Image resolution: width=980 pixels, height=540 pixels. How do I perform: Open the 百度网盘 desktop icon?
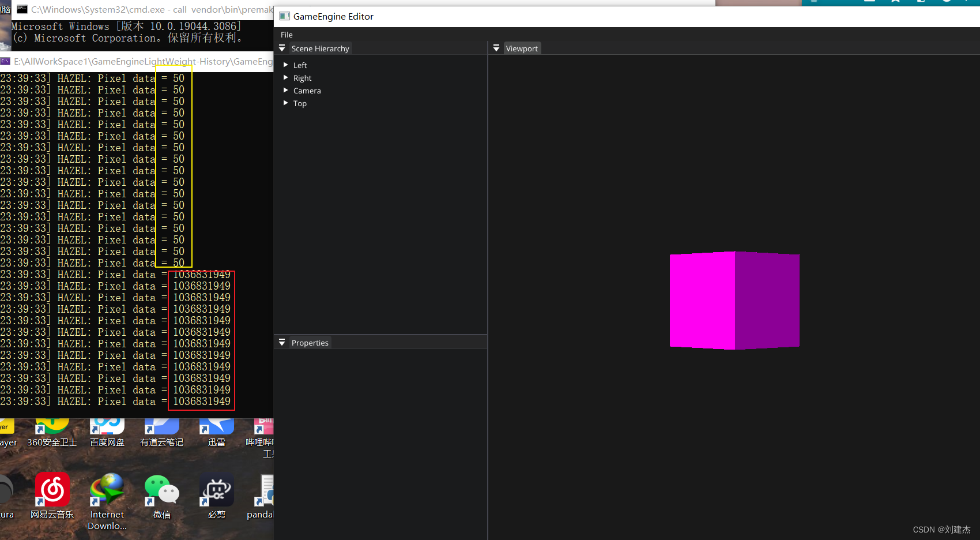click(107, 434)
